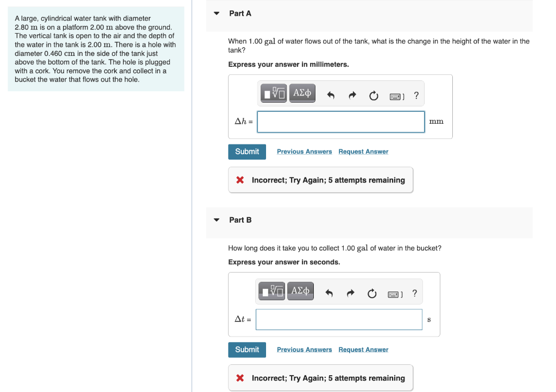Image resolution: width=556 pixels, height=392 pixels.
Task: Undo the last entry in Part B
Action: (330, 293)
